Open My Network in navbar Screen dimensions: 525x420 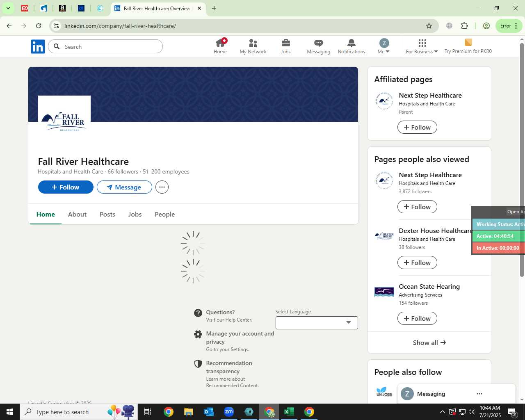pos(253,46)
